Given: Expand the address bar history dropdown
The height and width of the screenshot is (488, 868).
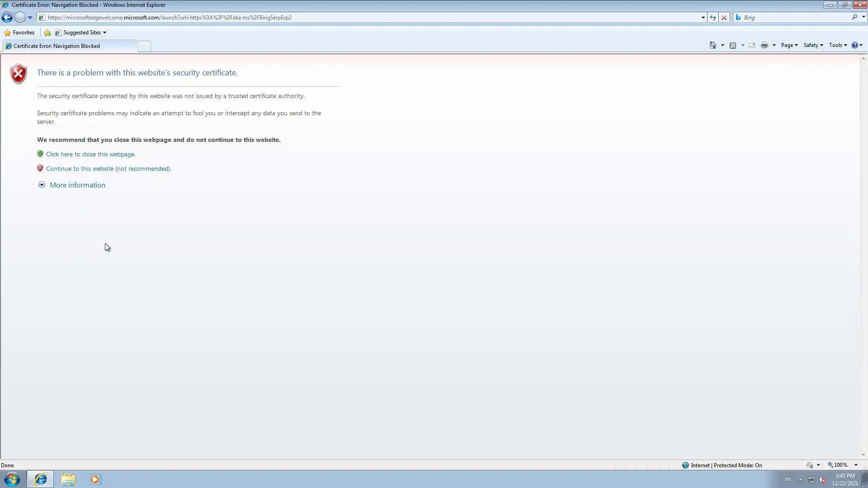Looking at the screenshot, I should click(703, 18).
